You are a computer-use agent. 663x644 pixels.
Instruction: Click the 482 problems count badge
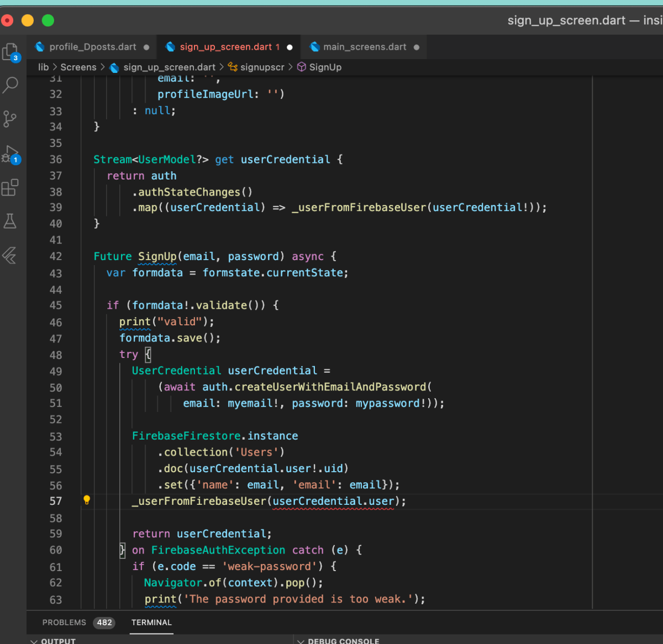(104, 622)
